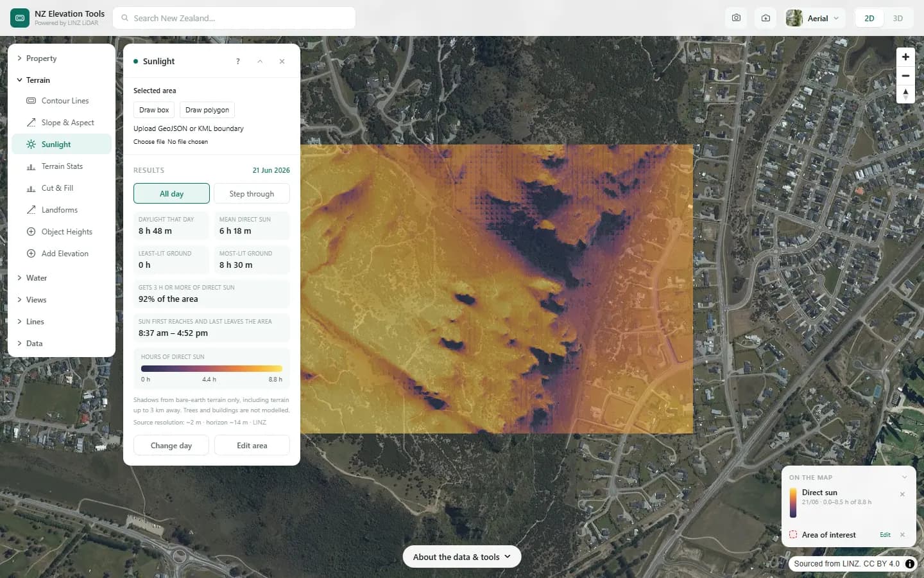Screen dimensions: 924x578
Task: Close the Sunlight panel
Action: (x=282, y=62)
